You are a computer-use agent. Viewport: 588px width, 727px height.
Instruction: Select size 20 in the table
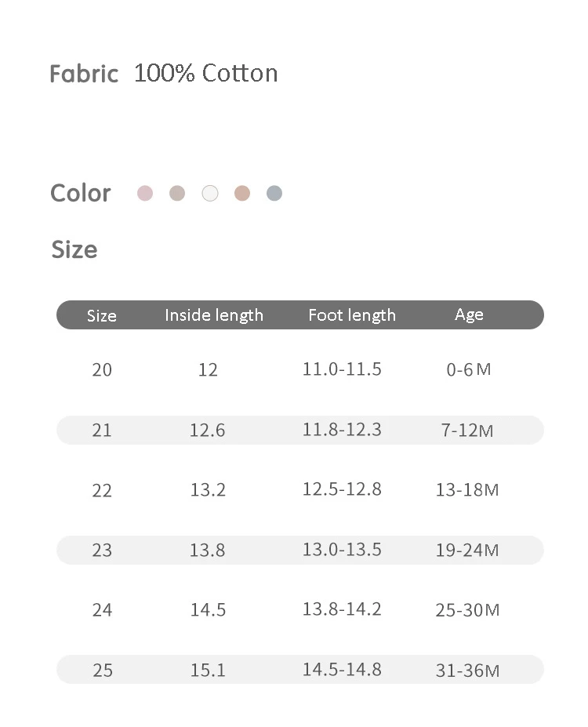coord(102,369)
